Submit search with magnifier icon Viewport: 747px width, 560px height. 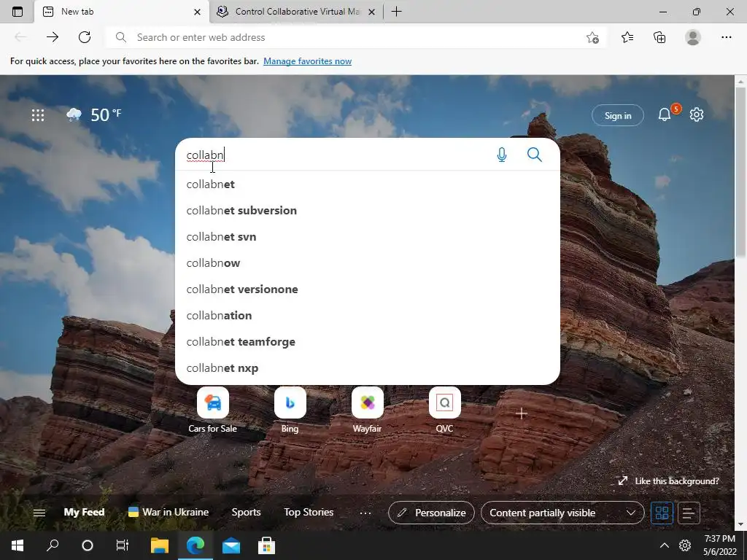click(x=535, y=155)
